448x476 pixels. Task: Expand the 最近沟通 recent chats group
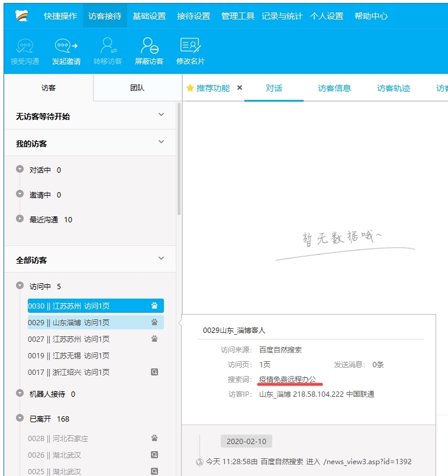coord(20,219)
